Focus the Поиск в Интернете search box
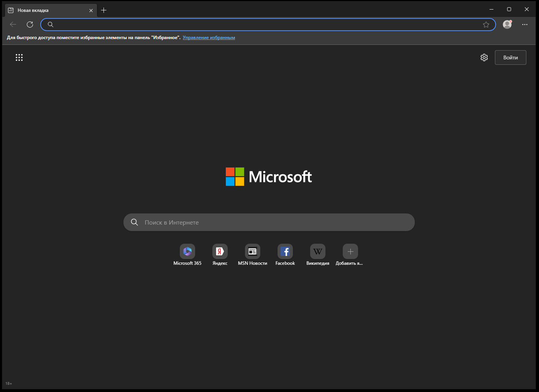Image resolution: width=539 pixels, height=392 pixels. [269, 222]
